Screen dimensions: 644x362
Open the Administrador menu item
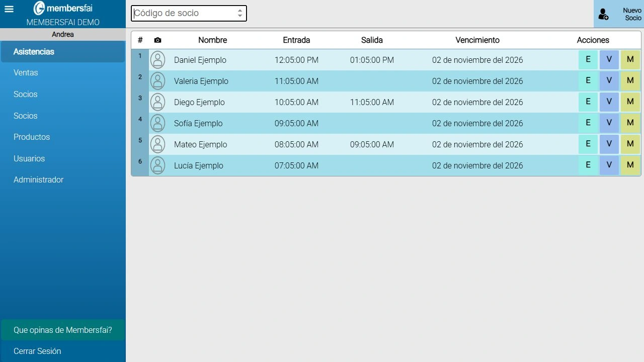tap(63, 180)
